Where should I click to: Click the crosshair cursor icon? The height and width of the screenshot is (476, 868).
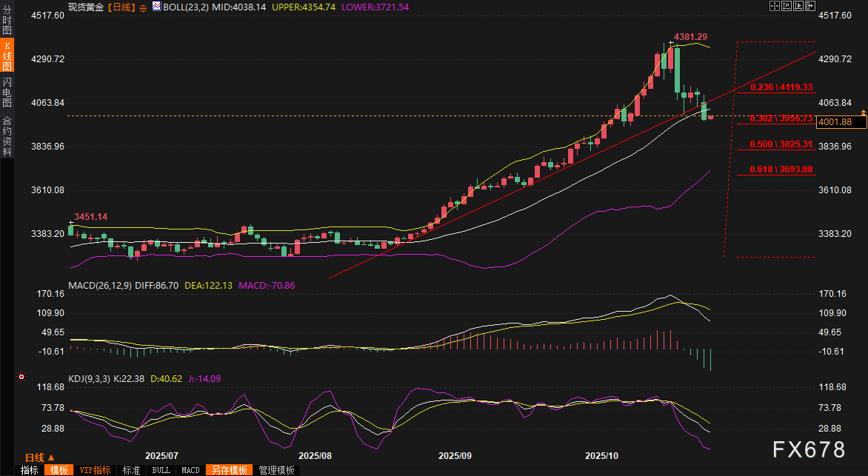tap(773, 6)
